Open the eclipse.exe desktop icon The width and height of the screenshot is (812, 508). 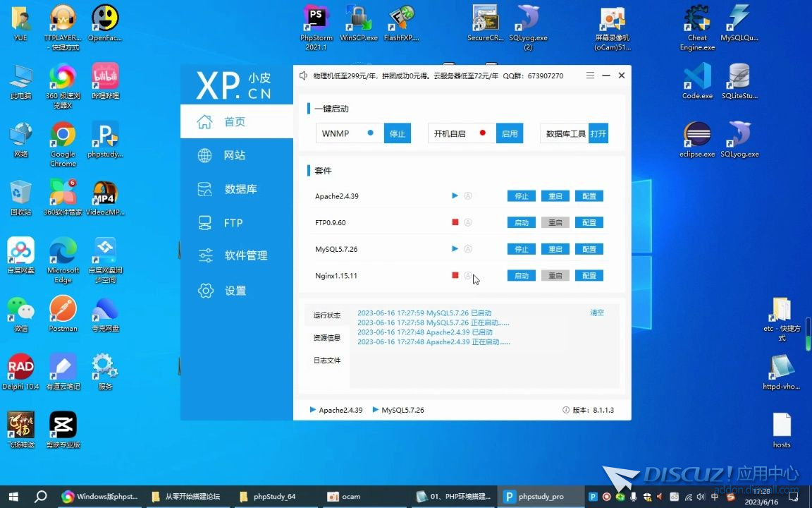click(x=697, y=140)
